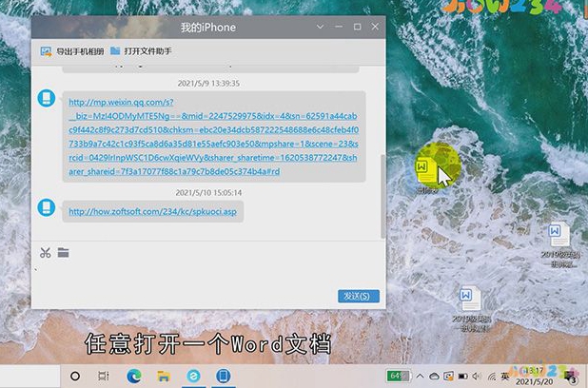
Task: Open the send file folder icon
Action: coord(64,253)
